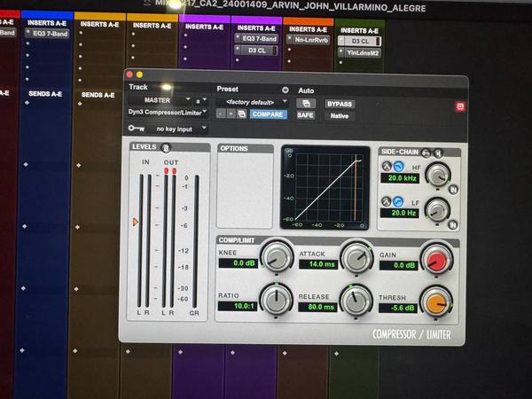Toggle the automation SAFE button

[x=305, y=115]
